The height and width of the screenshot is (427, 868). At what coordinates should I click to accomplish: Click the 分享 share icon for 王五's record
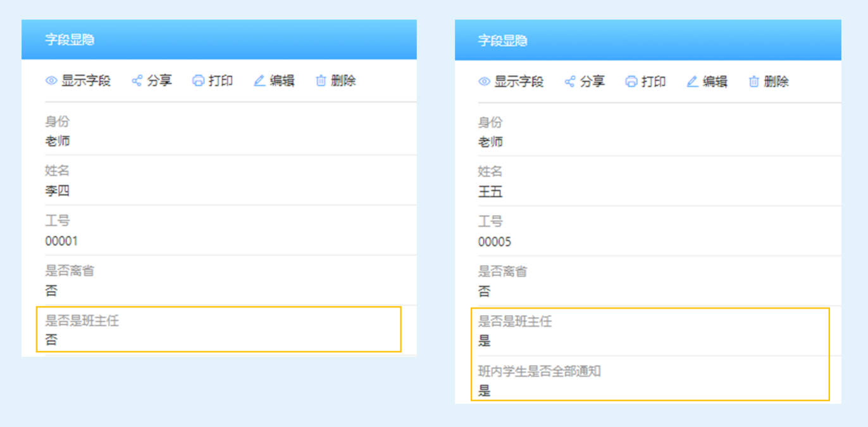570,82
